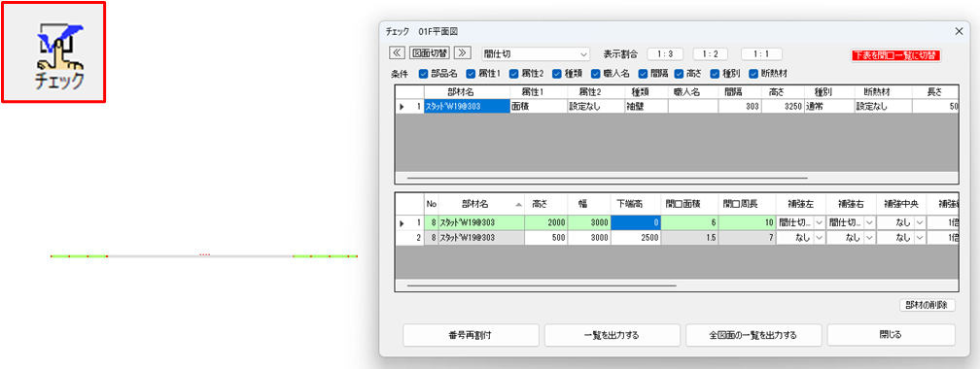Click upper table 断熱材 column header
Screen dimensions: 980x369
click(x=883, y=92)
